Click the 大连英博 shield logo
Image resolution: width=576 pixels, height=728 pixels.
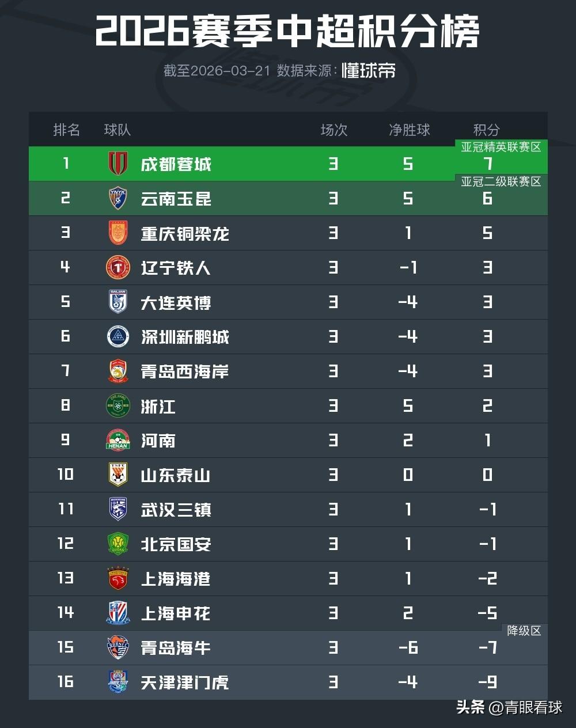coord(118,302)
